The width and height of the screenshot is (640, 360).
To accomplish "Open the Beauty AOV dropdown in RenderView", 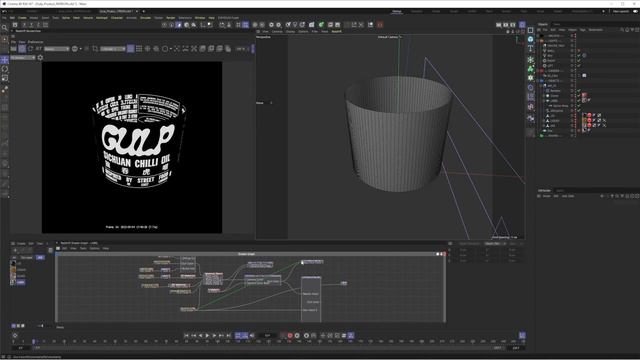I will 57,49.
